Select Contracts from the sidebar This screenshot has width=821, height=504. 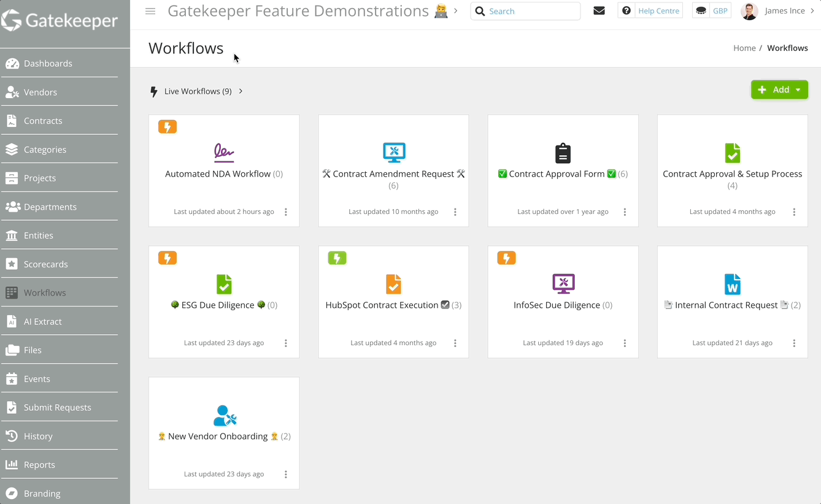[x=43, y=121]
